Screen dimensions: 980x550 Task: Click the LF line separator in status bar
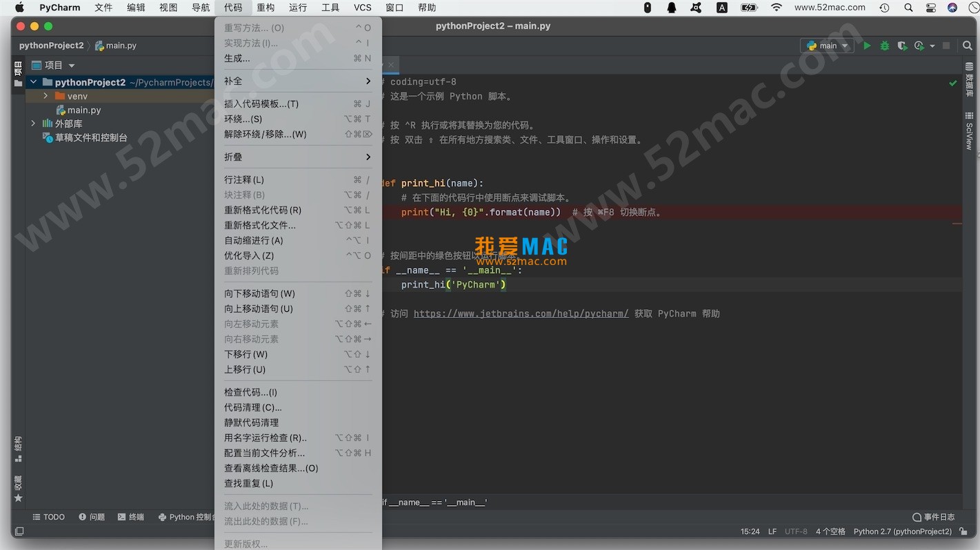(772, 531)
